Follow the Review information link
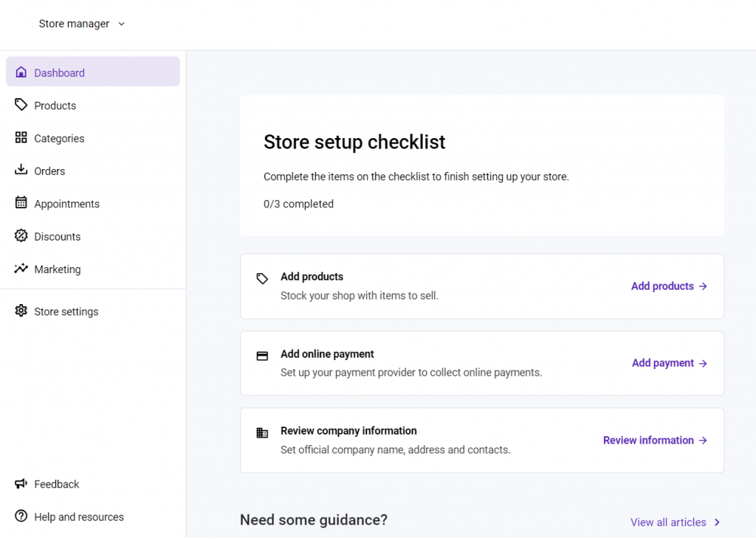 [x=655, y=441]
